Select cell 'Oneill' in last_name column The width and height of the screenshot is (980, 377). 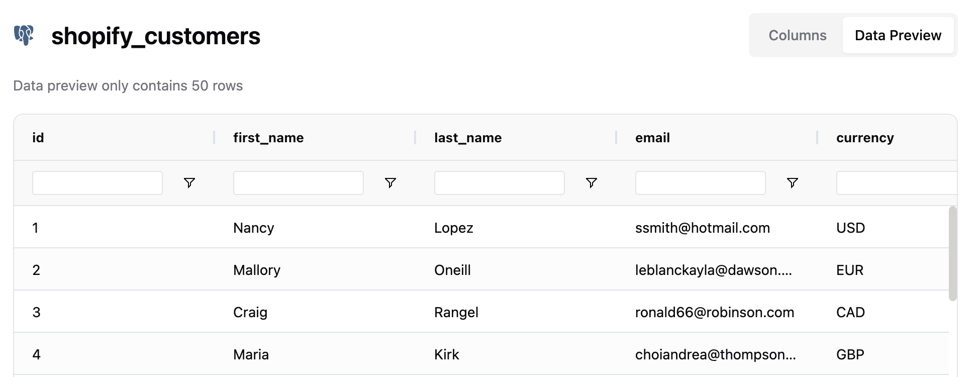point(452,270)
